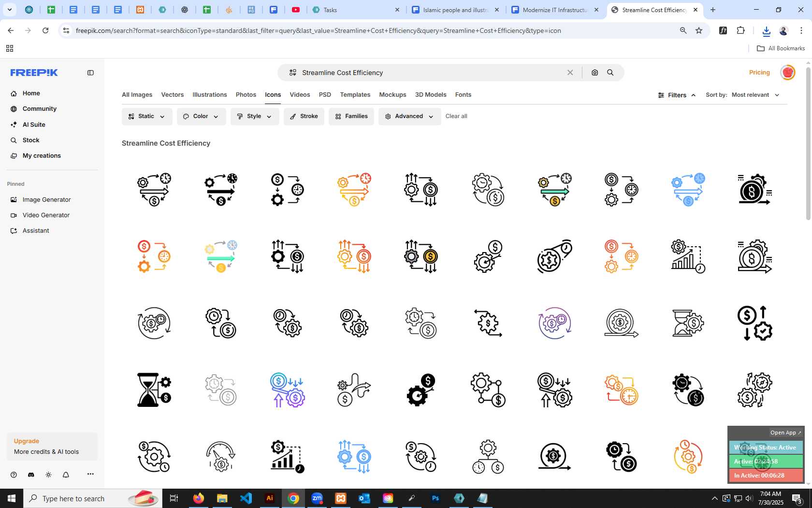Toggle light/dark theme sun icon
The image size is (812, 508).
(48, 475)
